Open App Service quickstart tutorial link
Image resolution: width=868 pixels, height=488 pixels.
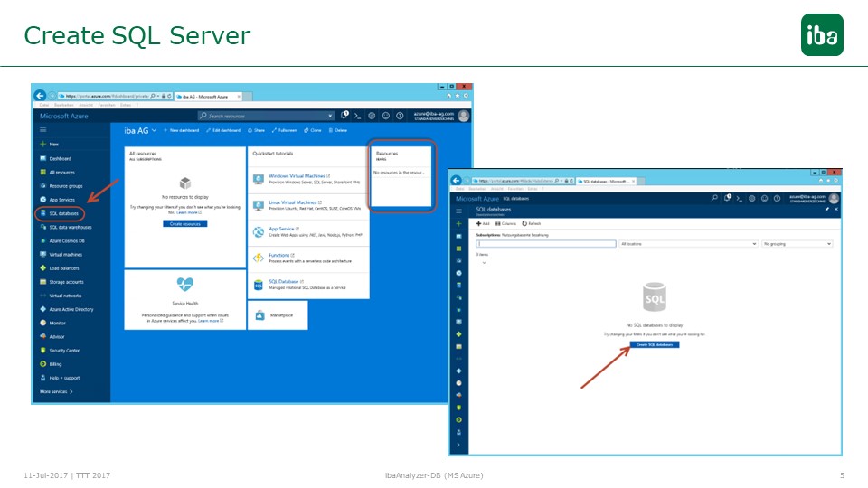point(283,229)
